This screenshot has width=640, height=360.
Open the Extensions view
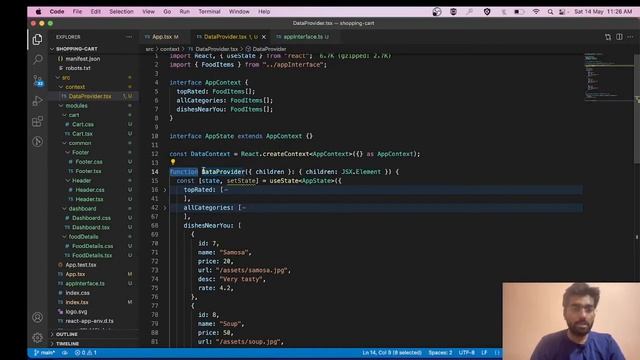38,121
